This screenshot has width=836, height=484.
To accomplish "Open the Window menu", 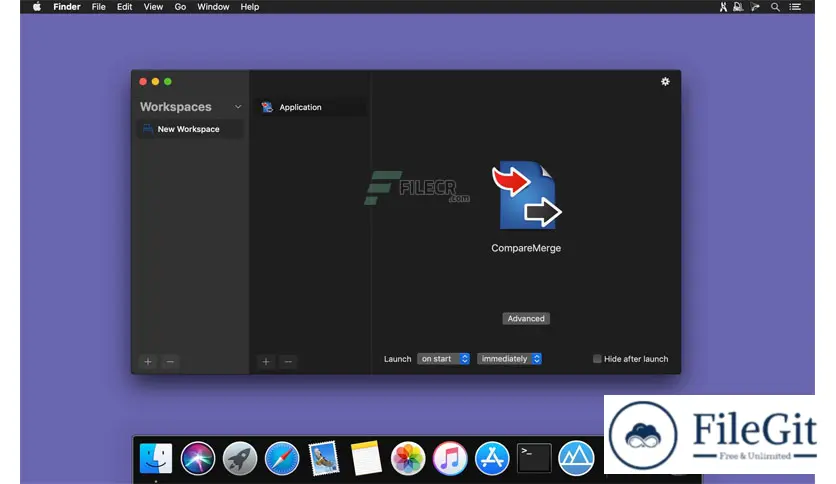I will tap(213, 7).
